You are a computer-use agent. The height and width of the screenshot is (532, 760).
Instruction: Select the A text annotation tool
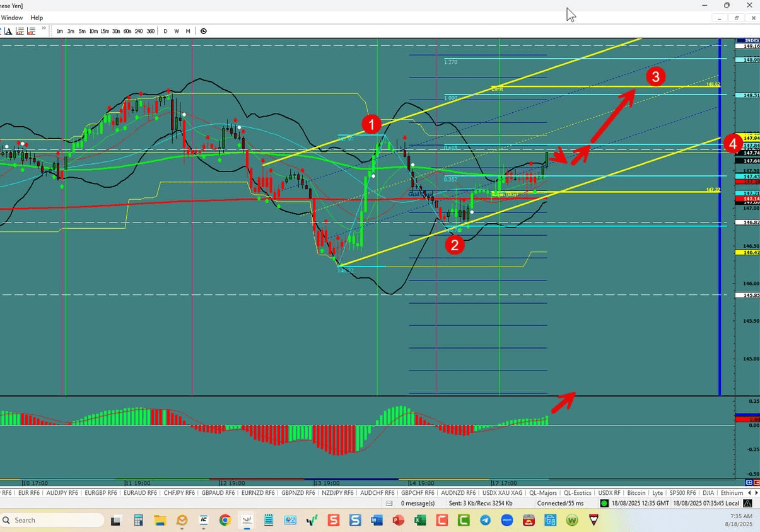click(8, 30)
